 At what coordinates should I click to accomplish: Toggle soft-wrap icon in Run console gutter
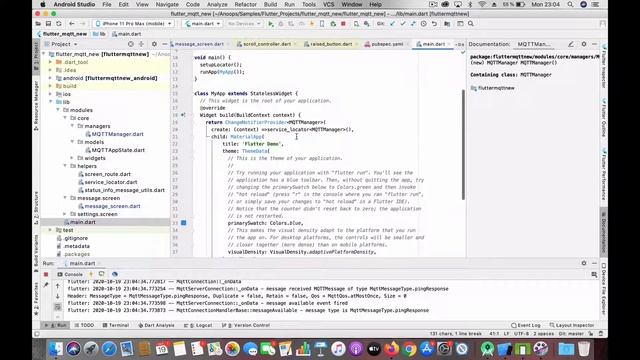(58, 307)
